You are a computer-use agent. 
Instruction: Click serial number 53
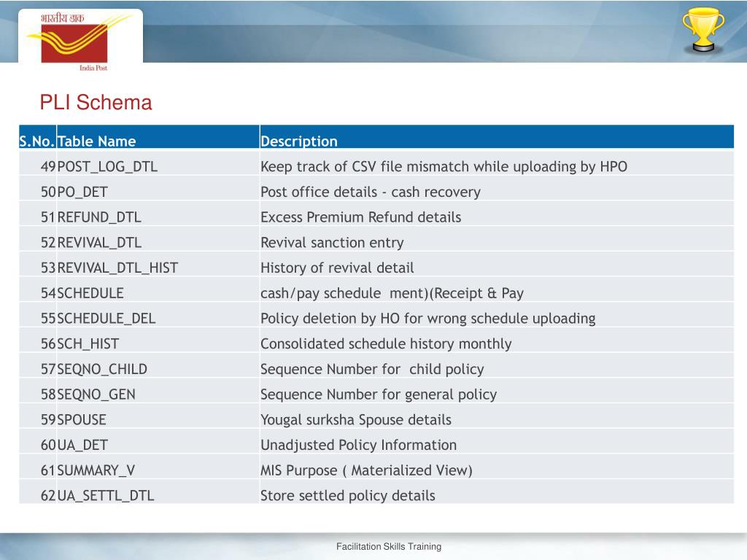[48, 268]
